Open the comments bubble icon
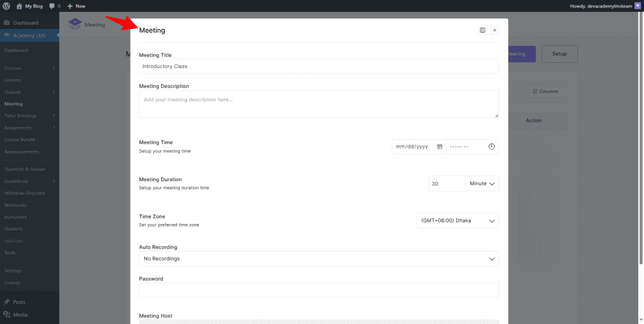Screen dimensions: 644x324 pos(52,6)
